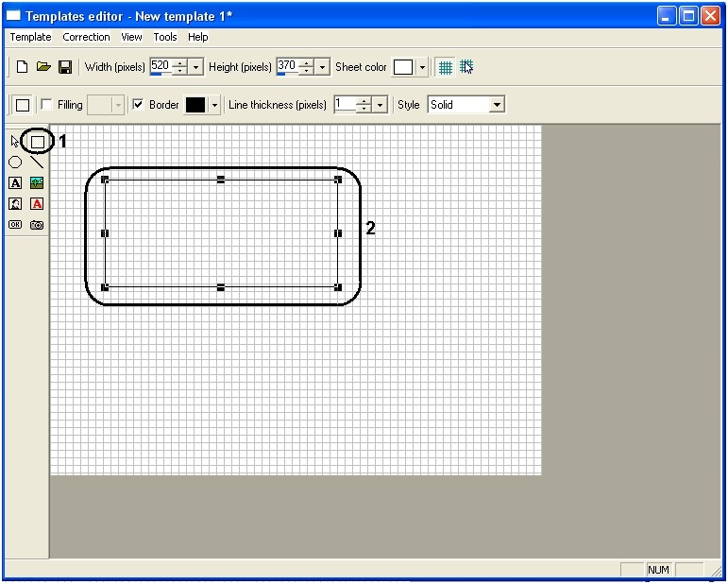
Task: Open the Sheet color dropdown arrow
Action: click(422, 67)
